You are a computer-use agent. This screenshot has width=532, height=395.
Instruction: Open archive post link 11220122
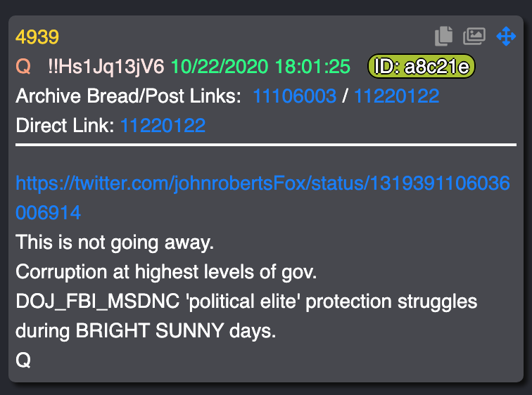396,96
